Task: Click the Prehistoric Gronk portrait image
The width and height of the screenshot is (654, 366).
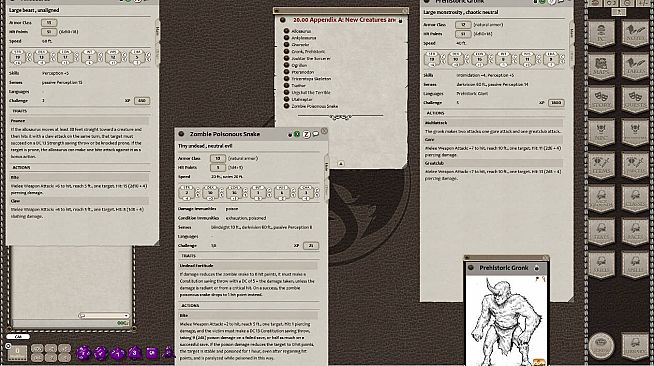Action: point(506,321)
